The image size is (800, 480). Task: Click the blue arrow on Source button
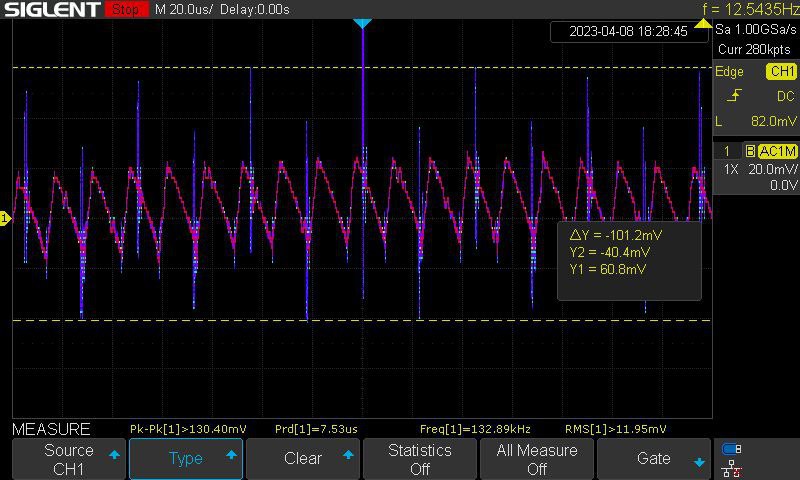114,454
